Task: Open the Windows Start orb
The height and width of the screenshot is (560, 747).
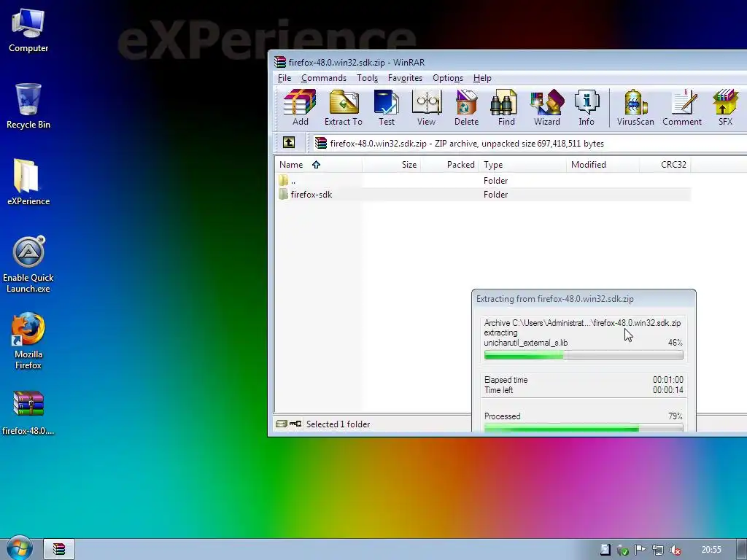Action: pyautogui.click(x=19, y=548)
